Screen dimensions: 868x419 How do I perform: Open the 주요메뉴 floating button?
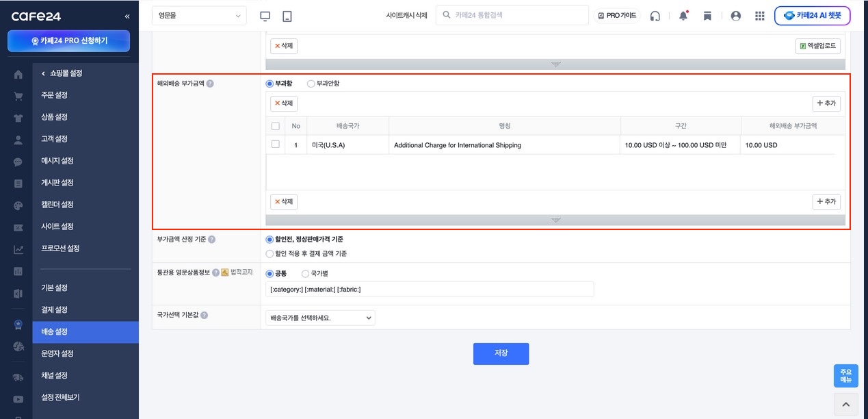(x=846, y=376)
